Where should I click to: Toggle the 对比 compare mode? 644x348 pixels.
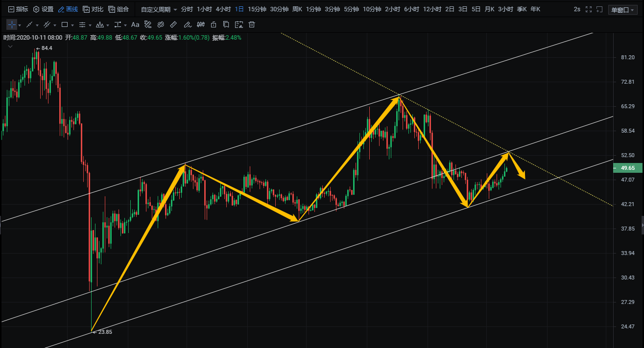pyautogui.click(x=93, y=9)
